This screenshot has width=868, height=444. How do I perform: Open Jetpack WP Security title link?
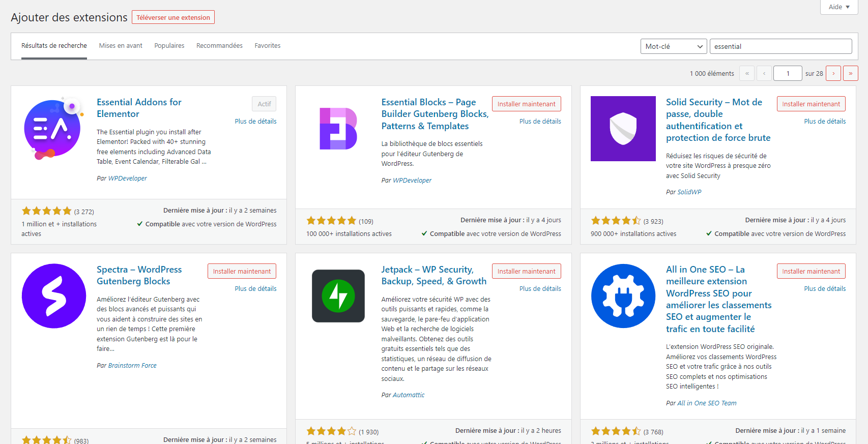click(x=434, y=275)
